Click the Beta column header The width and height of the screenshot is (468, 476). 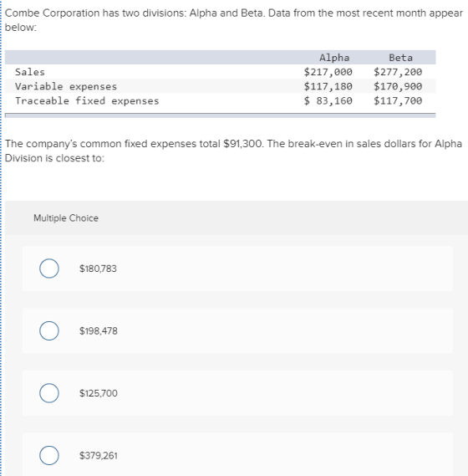400,58
